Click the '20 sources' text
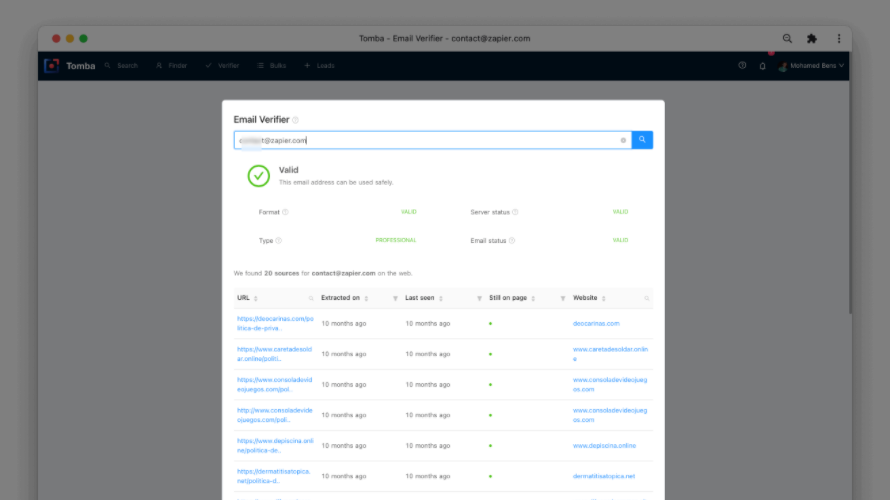 (282, 274)
